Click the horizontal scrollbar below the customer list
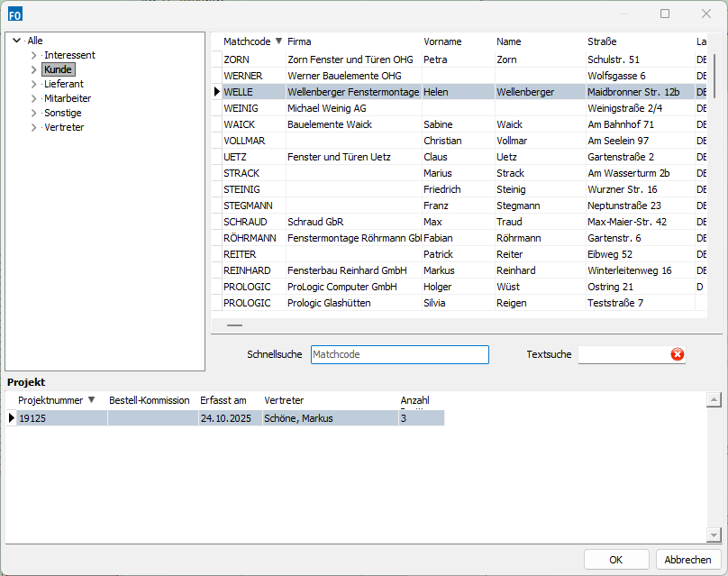Image resolution: width=728 pixels, height=576 pixels. click(234, 325)
